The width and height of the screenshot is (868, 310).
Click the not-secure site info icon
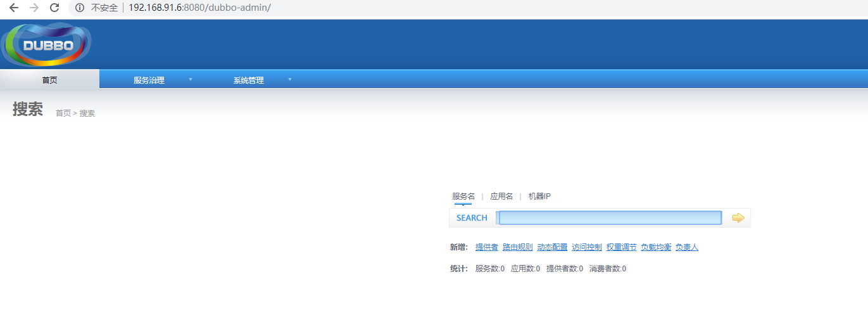(79, 8)
